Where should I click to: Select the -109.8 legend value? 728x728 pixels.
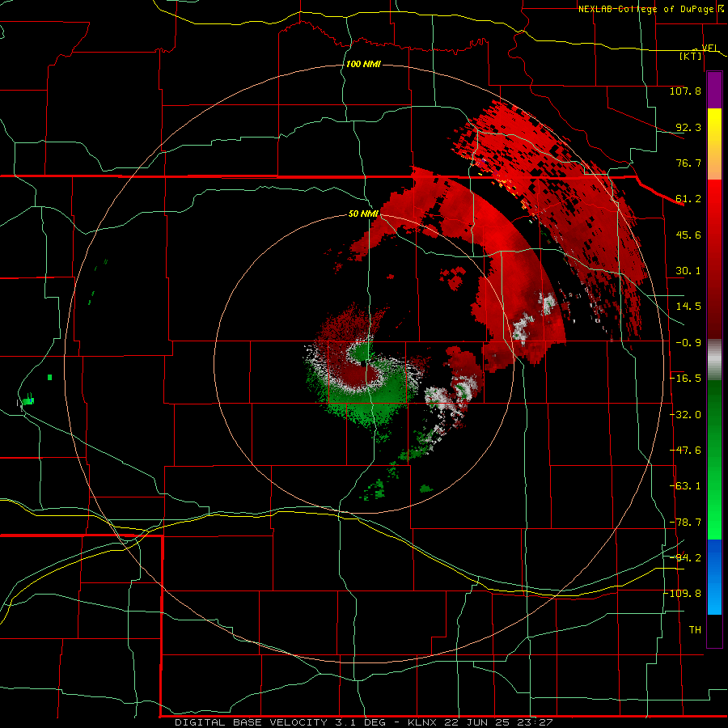tap(683, 594)
